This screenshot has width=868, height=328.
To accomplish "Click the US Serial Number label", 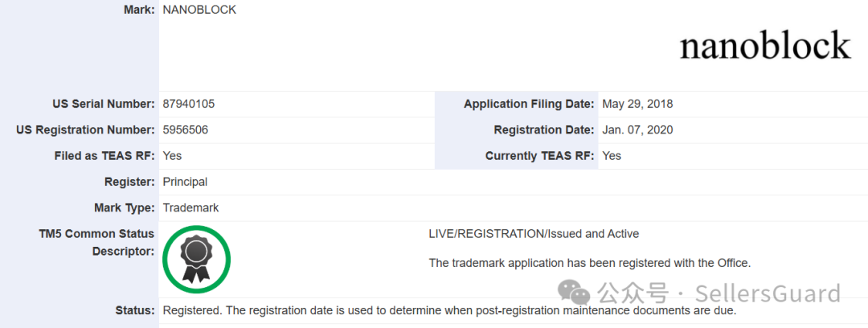I will click(104, 104).
